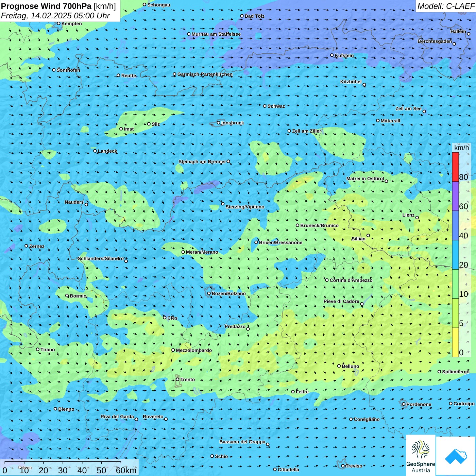The height and width of the screenshot is (476, 476).
Task: Click the 'Codroipo' label
Action: (464, 404)
